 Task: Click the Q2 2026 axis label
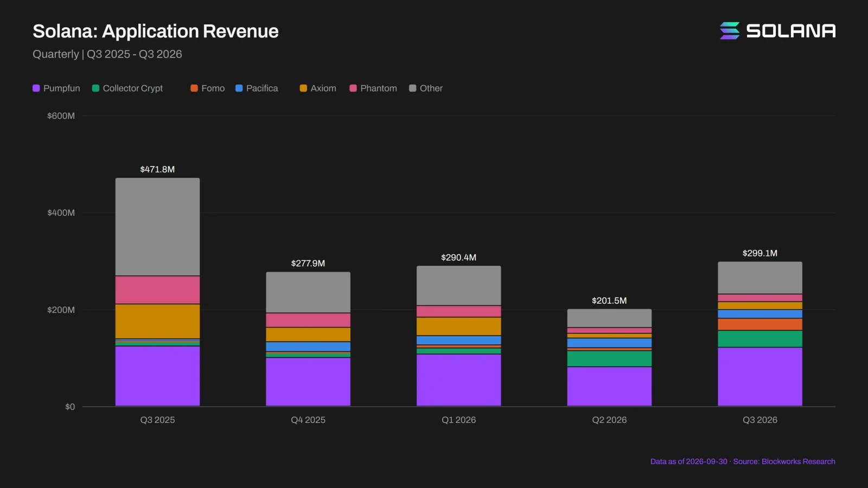[x=609, y=420]
